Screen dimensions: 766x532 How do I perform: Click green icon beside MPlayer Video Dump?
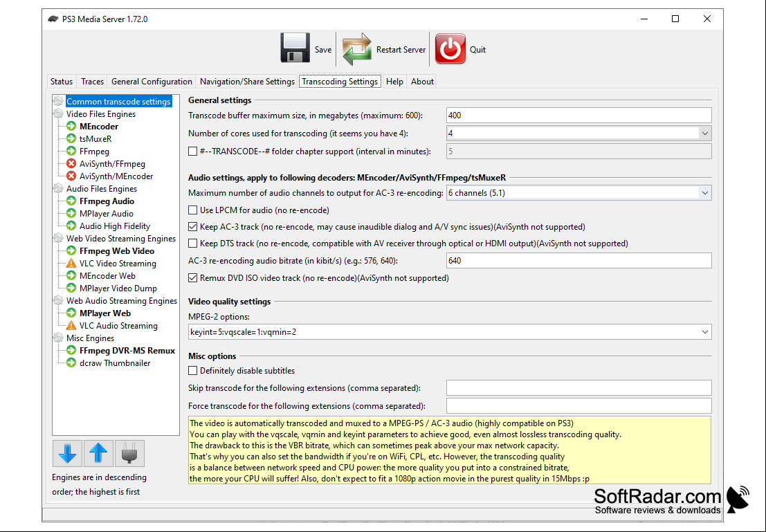pyautogui.click(x=71, y=288)
